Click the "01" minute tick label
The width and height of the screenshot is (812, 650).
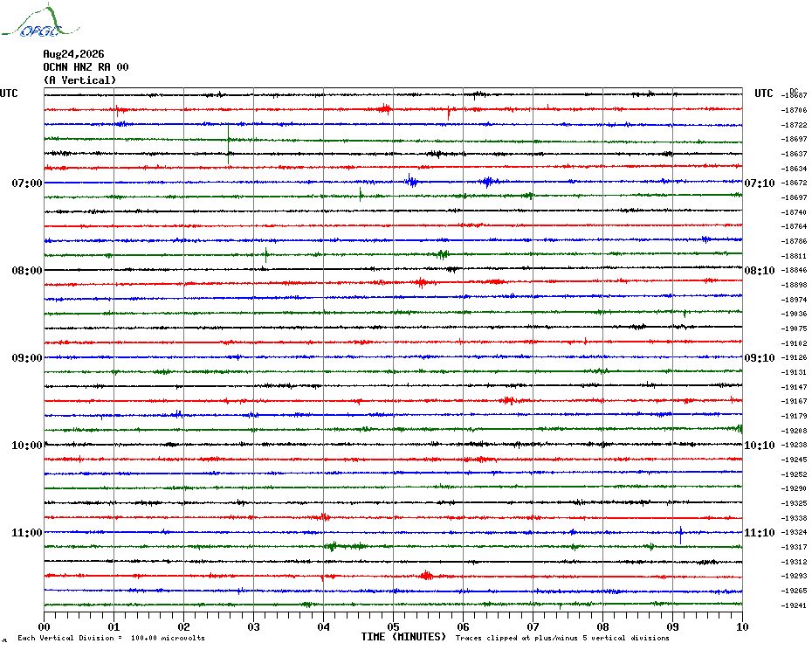(x=114, y=627)
